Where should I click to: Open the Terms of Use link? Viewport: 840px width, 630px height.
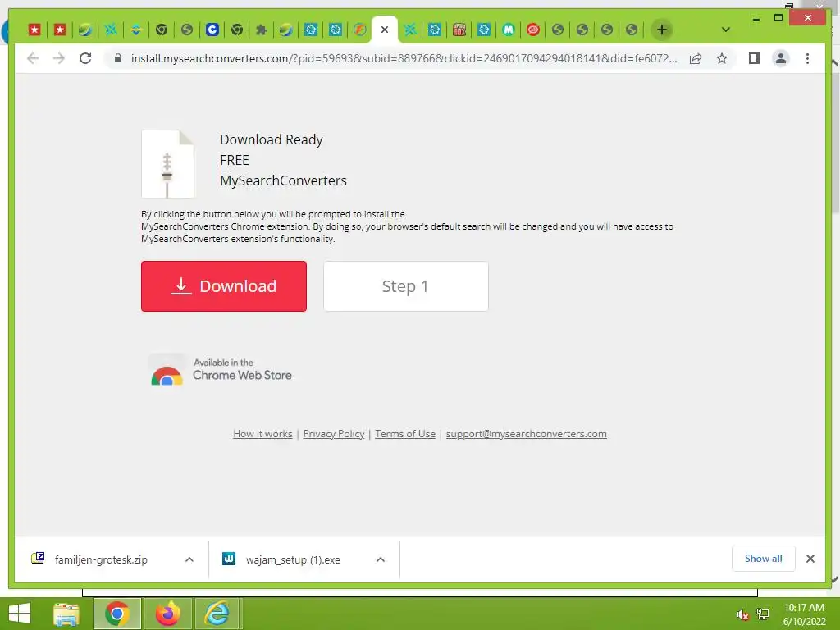coord(405,434)
